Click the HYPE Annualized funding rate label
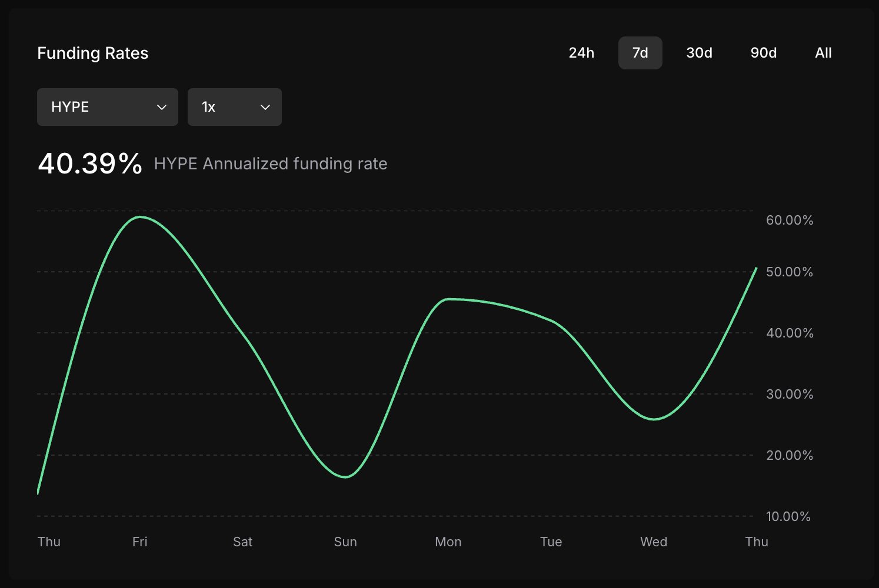Viewport: 879px width, 588px height. [x=271, y=163]
